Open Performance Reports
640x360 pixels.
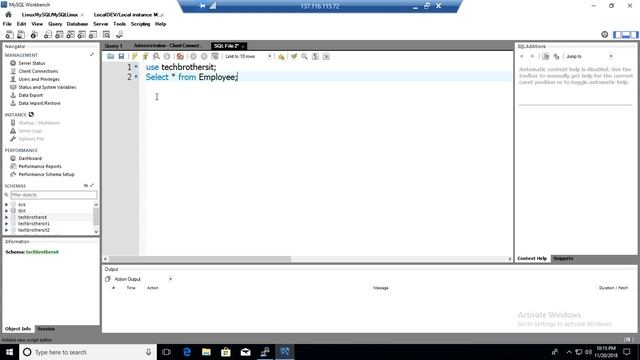pos(40,167)
